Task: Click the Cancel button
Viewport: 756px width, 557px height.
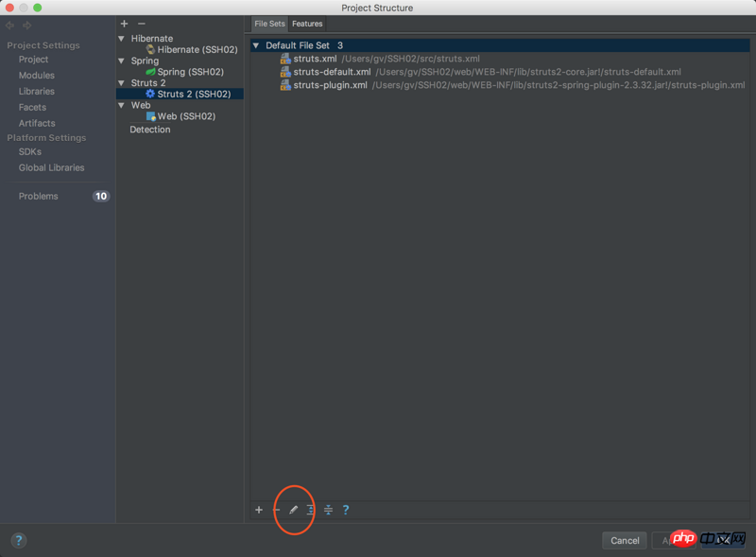Action: (x=625, y=541)
